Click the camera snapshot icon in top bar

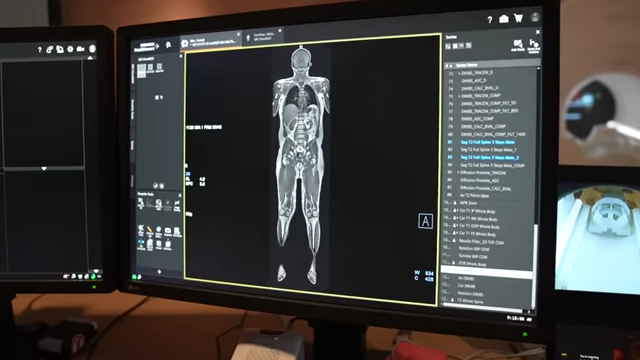click(504, 19)
